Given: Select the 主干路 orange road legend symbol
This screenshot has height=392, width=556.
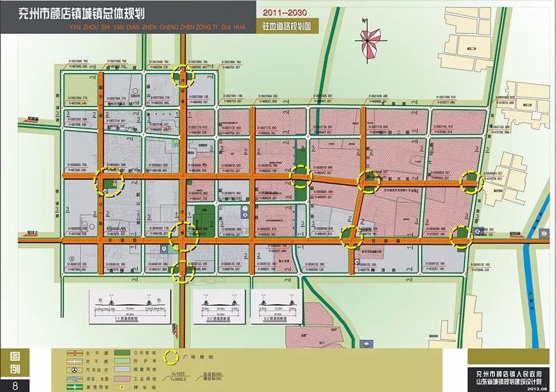Looking at the screenshot, I should pyautogui.click(x=74, y=353).
